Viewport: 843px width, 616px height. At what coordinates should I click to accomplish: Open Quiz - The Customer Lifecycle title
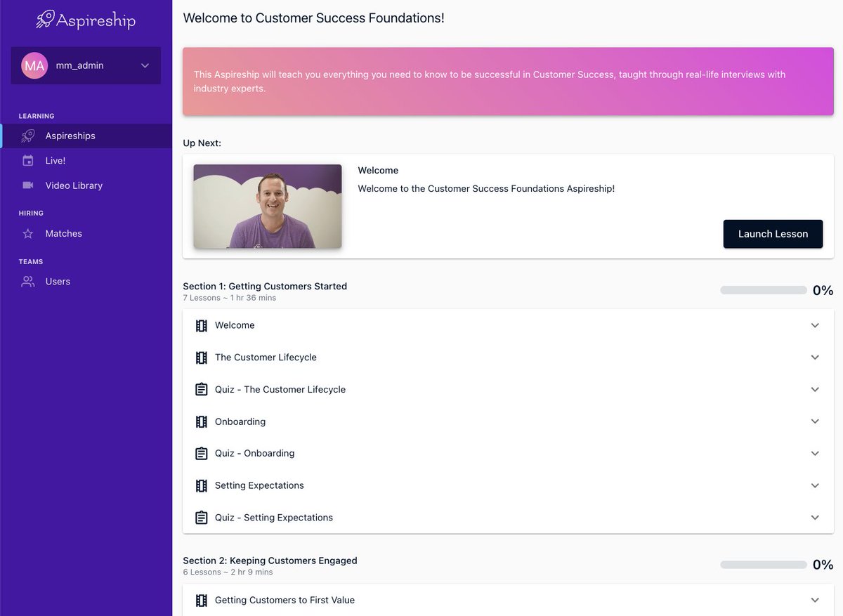[x=280, y=389]
